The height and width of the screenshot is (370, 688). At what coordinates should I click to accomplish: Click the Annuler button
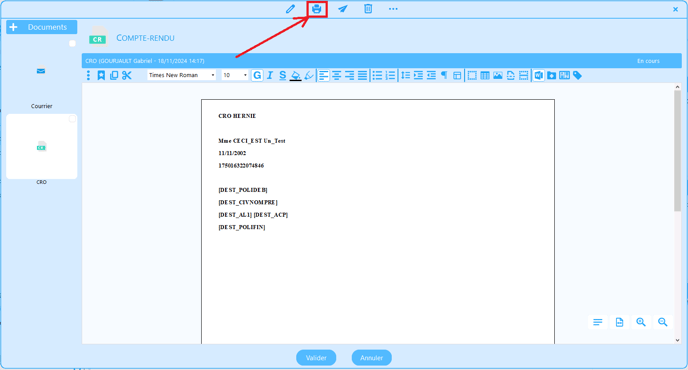[x=372, y=358]
